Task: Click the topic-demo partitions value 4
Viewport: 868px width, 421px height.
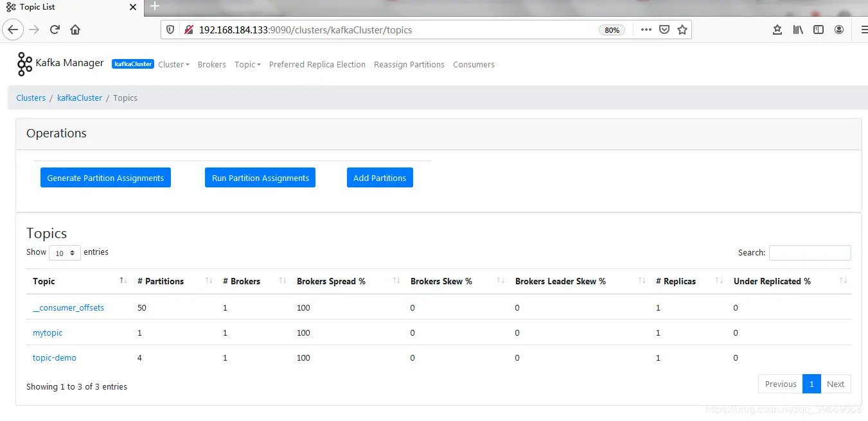Action: click(139, 357)
